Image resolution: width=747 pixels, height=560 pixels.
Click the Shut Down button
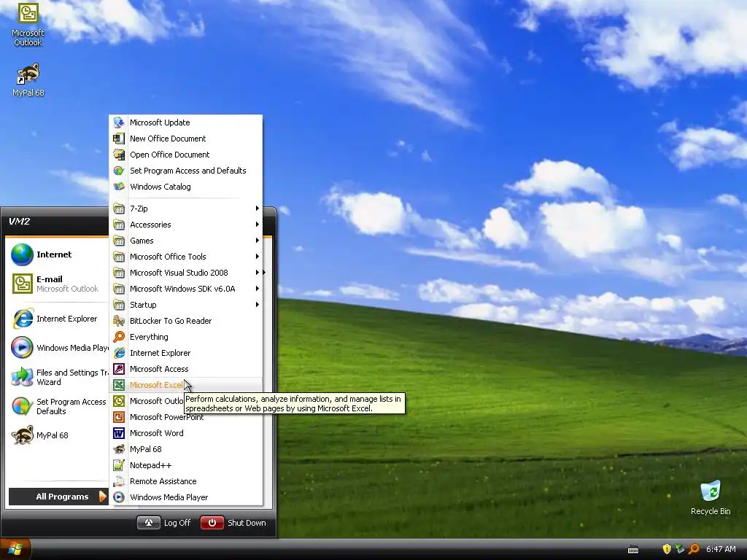point(233,523)
